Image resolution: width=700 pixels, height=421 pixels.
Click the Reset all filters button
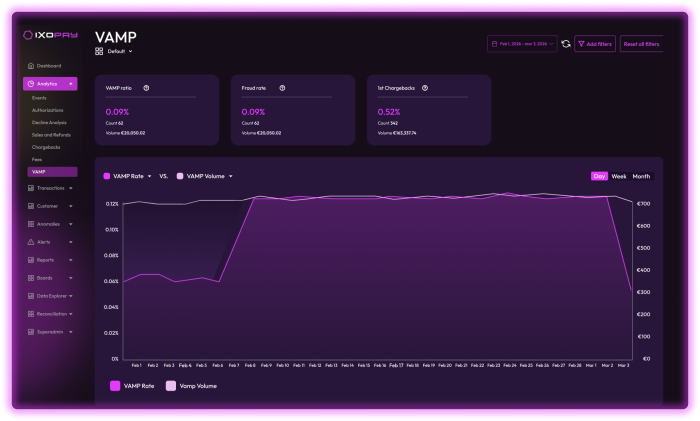(641, 44)
